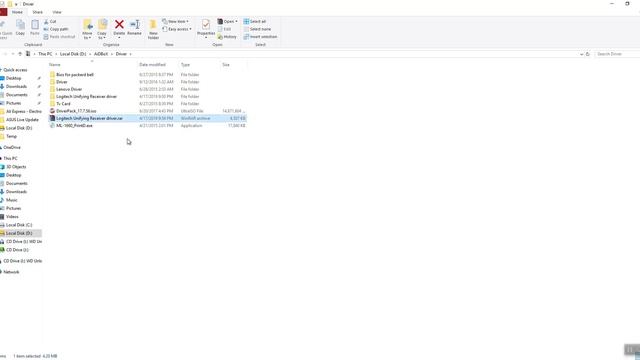
Task: Open Music under This PC
Action: 11,200
